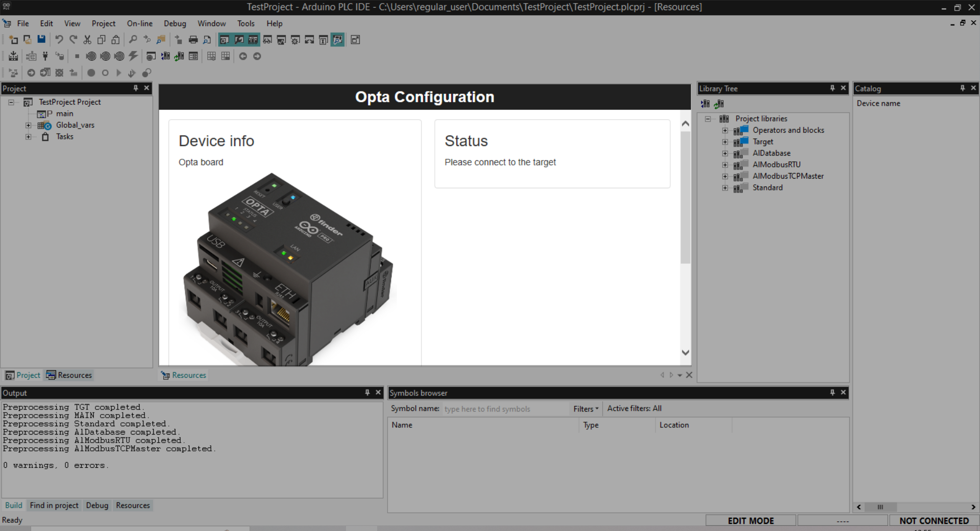Viewport: 980px width, 531px height.
Task: Click the filled circle debug toolbar icon
Action: (x=91, y=73)
